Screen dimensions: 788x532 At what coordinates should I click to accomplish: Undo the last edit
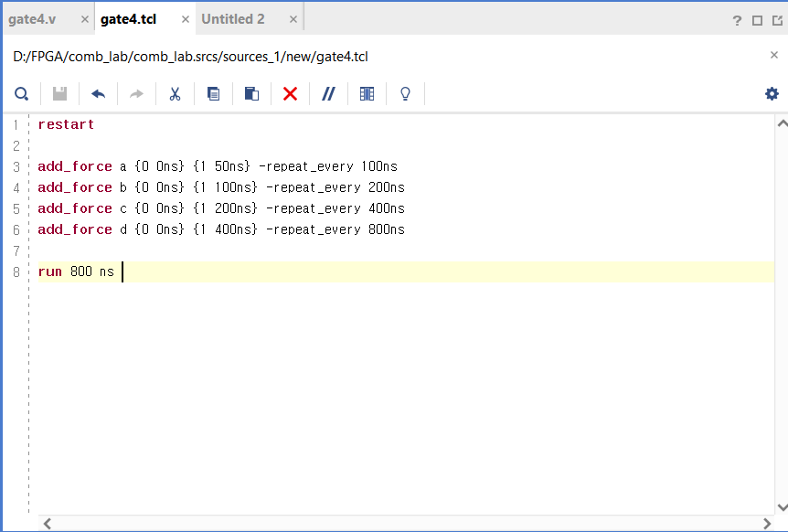99,94
